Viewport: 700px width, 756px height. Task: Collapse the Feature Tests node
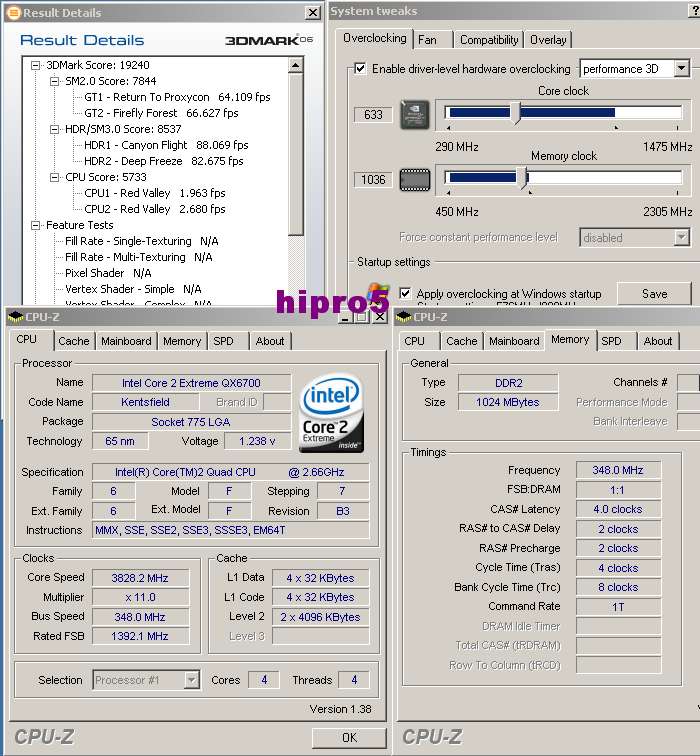pos(35,225)
